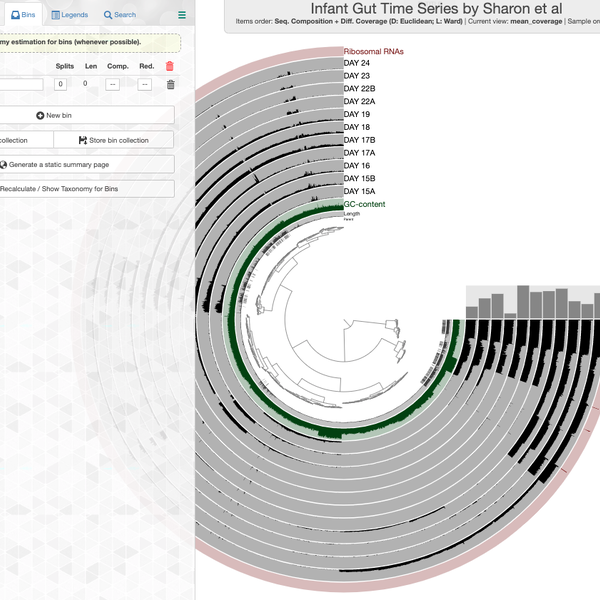Click the DAY 19 layer label

click(x=357, y=114)
